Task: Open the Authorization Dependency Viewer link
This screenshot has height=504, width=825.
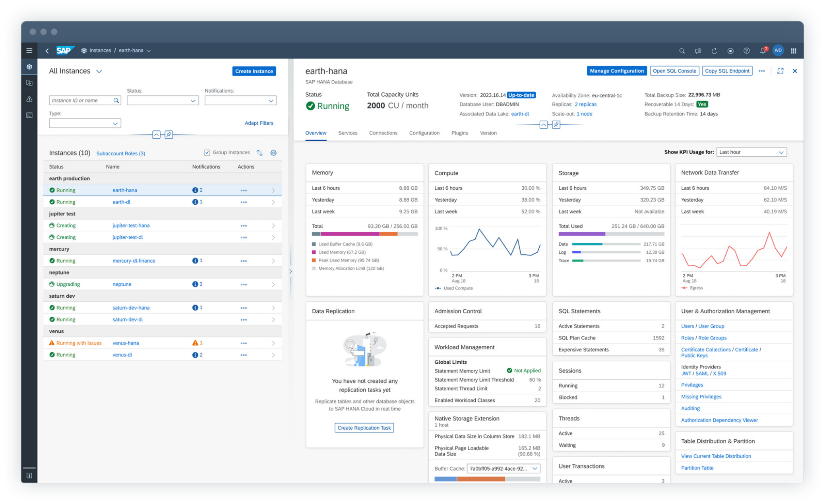Action: [719, 420]
